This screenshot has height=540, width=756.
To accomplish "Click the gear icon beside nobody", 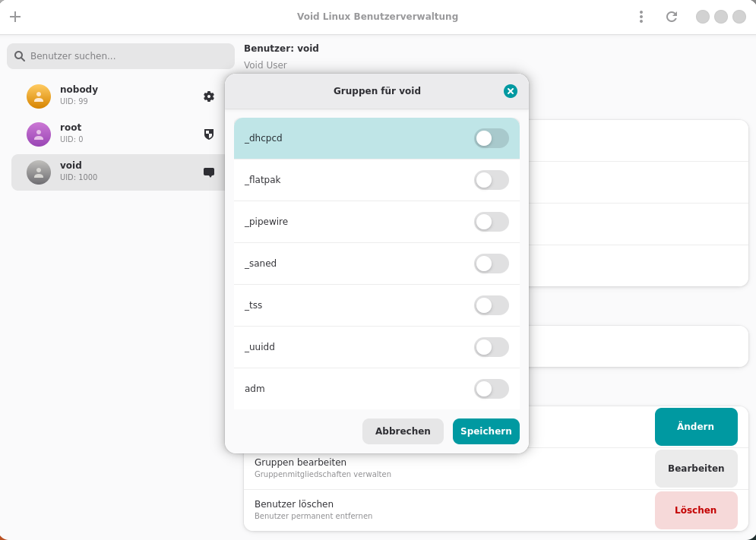I will pos(209,96).
